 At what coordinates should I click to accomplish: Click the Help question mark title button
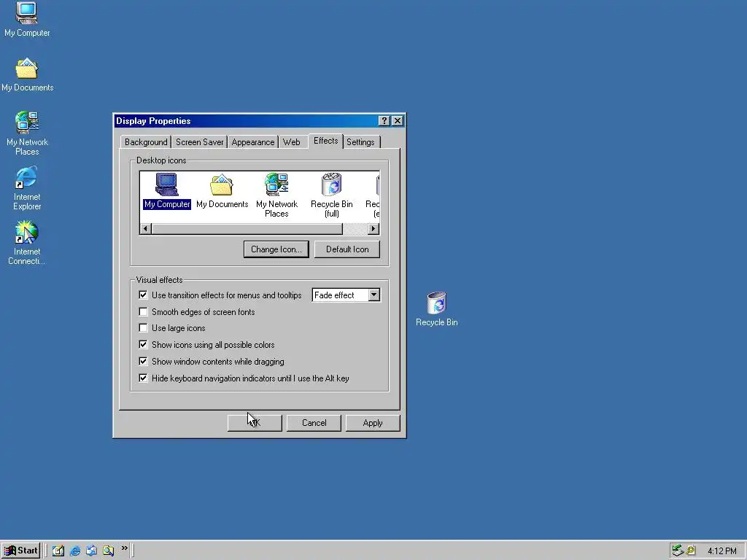click(384, 121)
